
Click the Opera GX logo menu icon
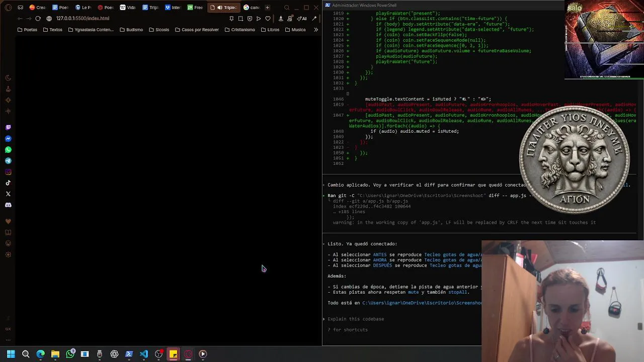click(x=8, y=8)
